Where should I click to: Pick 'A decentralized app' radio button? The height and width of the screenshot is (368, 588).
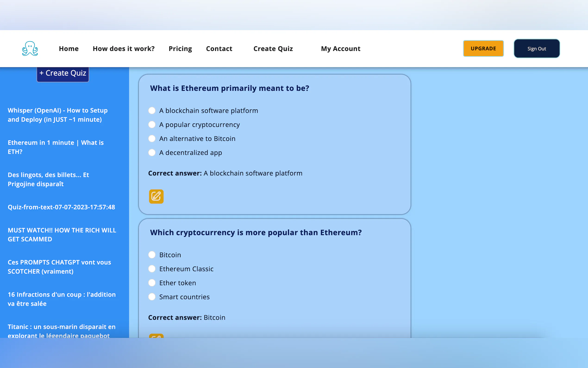152,153
